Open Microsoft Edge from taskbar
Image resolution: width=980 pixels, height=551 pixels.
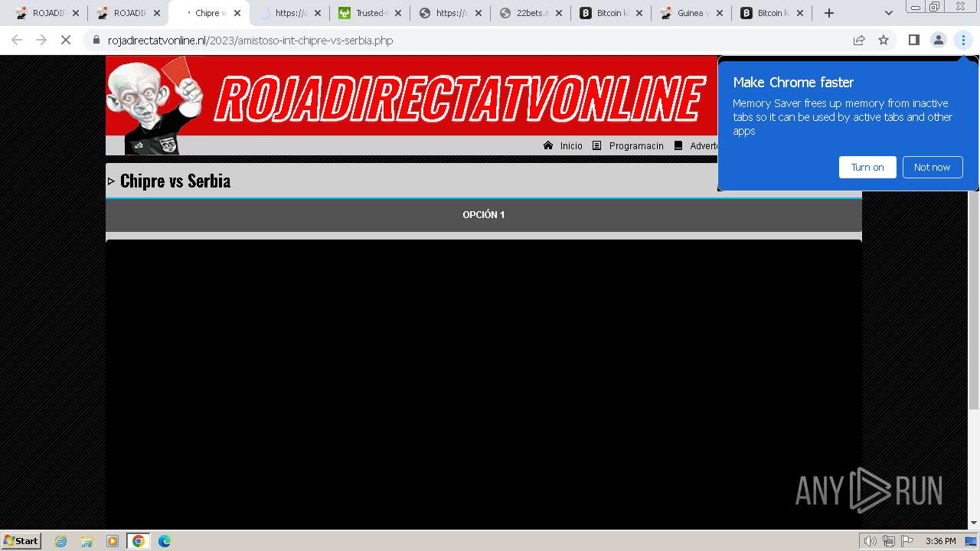click(x=165, y=541)
